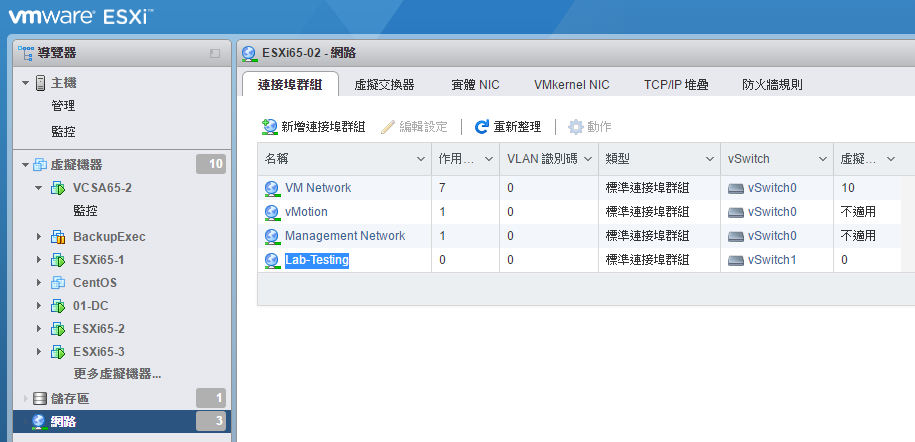The image size is (915, 442).
Task: Collapse the VCSA65-2 node
Action: pyautogui.click(x=39, y=188)
